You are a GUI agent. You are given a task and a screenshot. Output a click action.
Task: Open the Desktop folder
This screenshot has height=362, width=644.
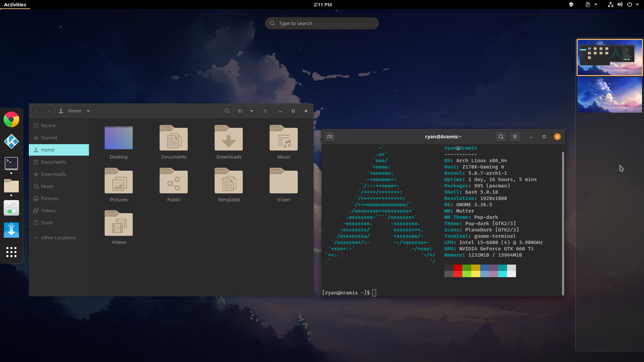[x=119, y=138]
